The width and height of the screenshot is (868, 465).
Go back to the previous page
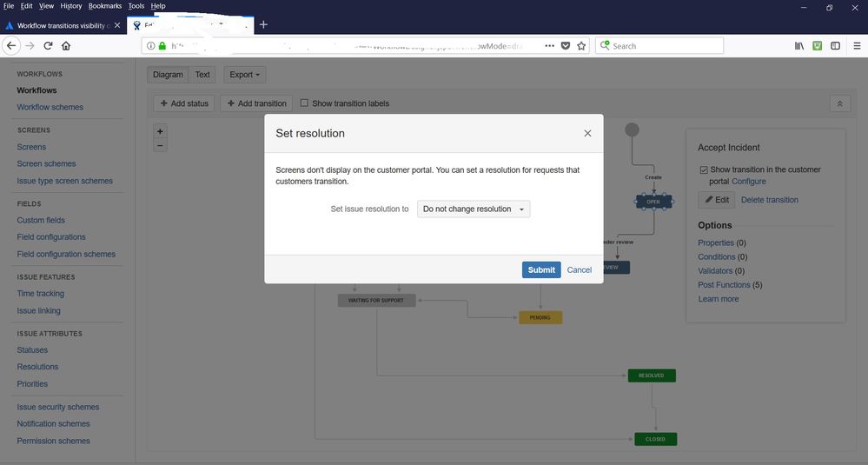[x=11, y=46]
